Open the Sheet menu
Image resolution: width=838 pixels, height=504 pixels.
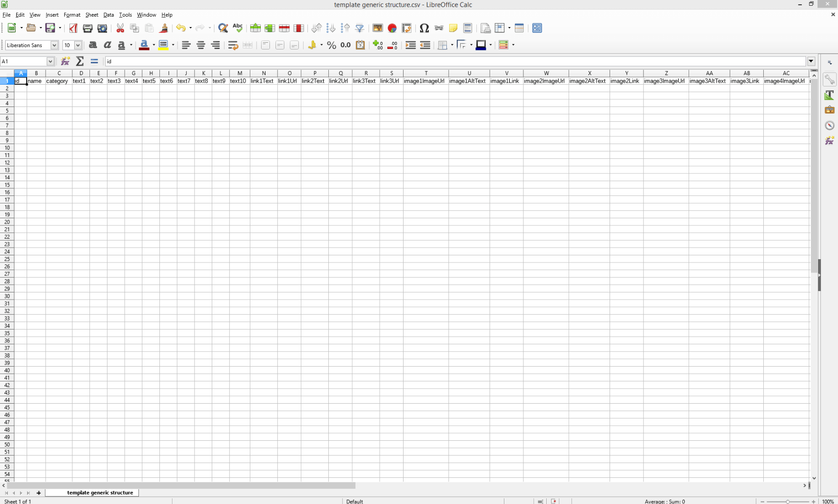tap(92, 15)
